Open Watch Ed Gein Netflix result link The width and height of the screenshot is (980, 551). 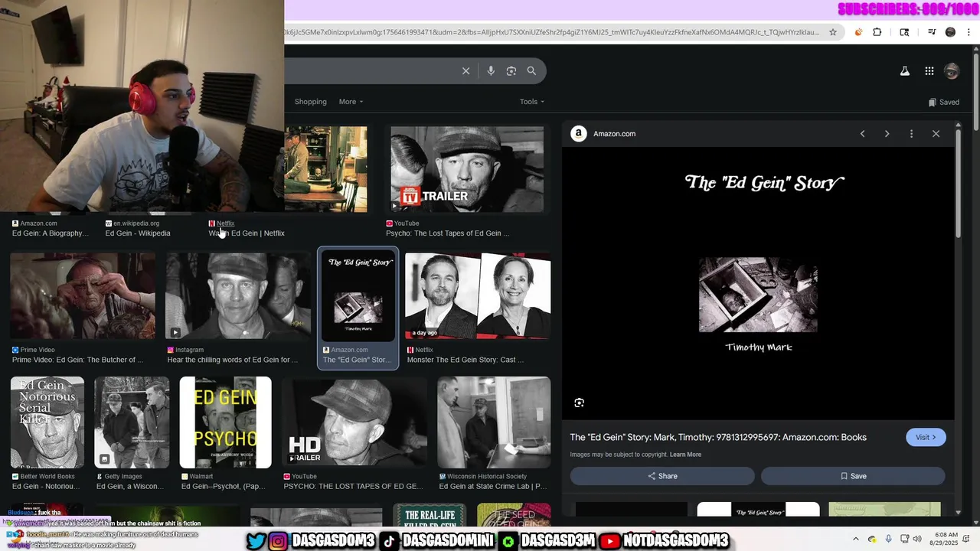coord(247,233)
